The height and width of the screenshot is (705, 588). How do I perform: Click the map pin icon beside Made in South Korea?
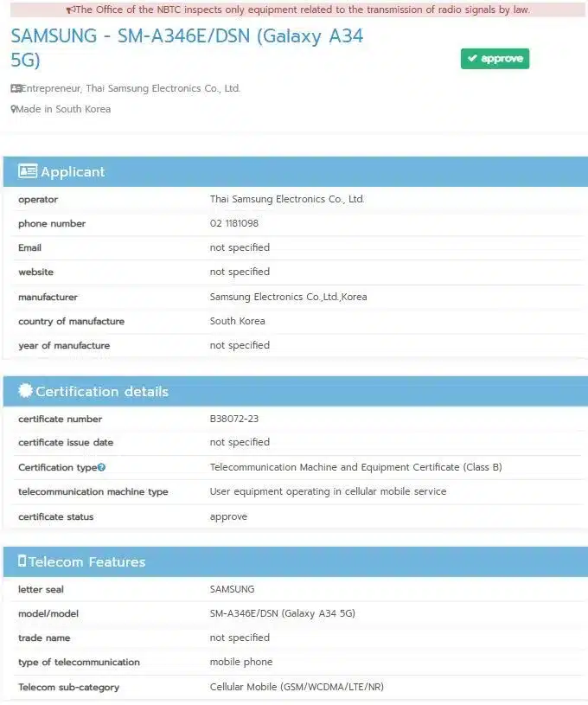[x=14, y=110]
